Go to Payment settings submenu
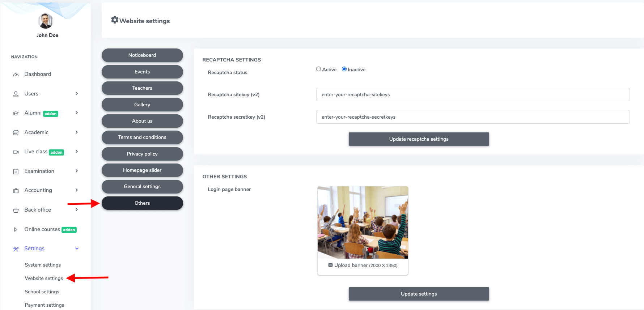 point(45,305)
